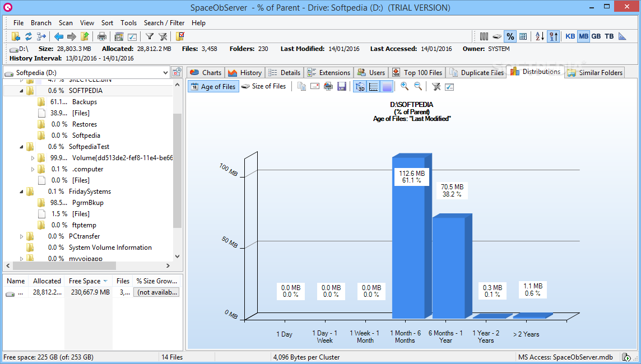Switch units to GB
Screen dimensions: 641x364
point(596,36)
